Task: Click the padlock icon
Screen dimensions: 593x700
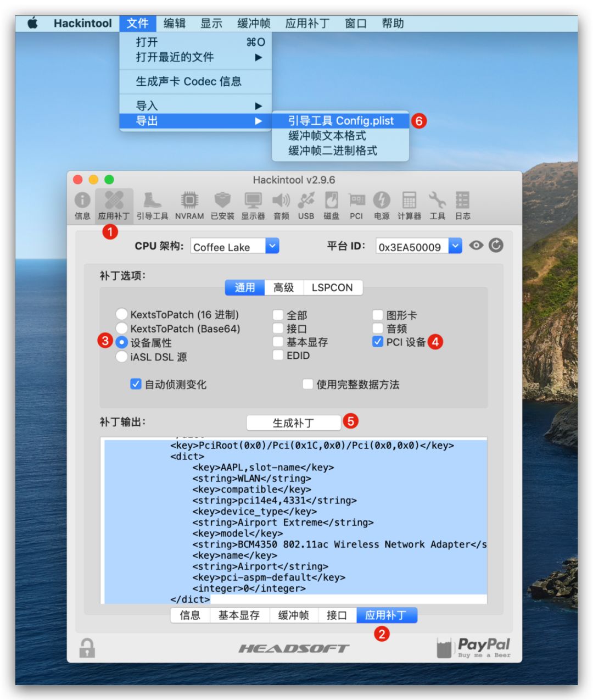Action: [87, 648]
